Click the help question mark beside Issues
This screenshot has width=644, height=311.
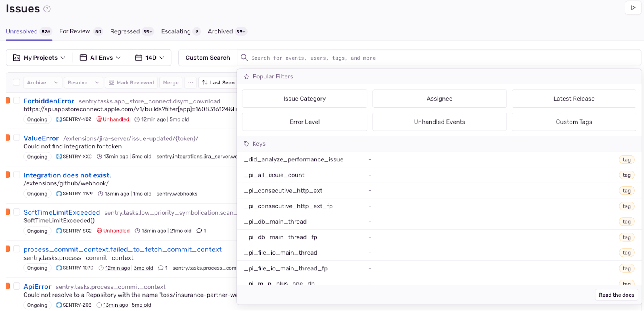coord(47,9)
